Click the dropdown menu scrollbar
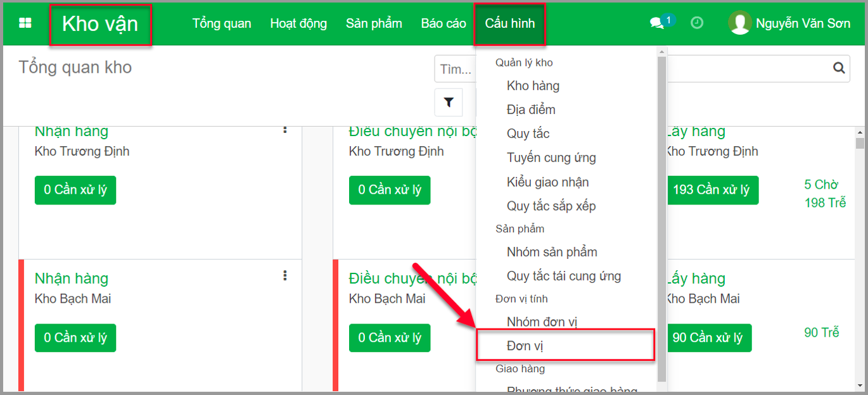Viewport: 868px width, 395px height. tap(662, 215)
